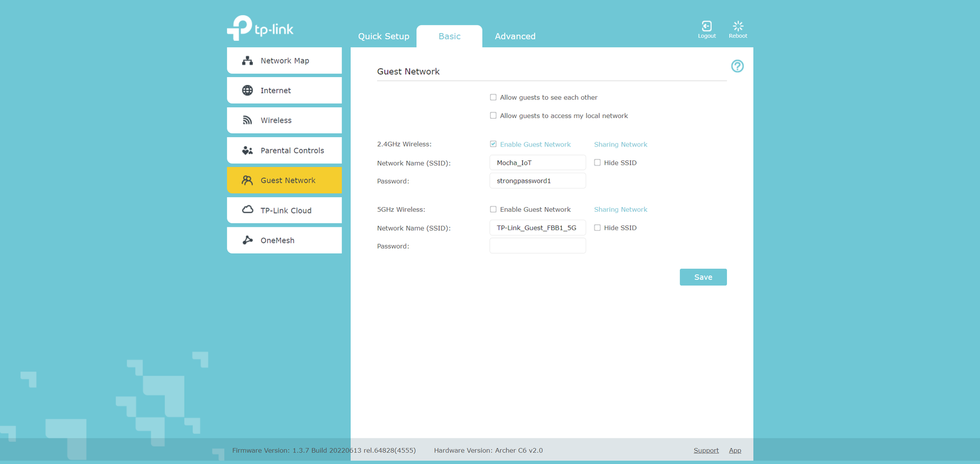
Task: Open the TP-Link Cloud menu item
Action: pos(284,210)
